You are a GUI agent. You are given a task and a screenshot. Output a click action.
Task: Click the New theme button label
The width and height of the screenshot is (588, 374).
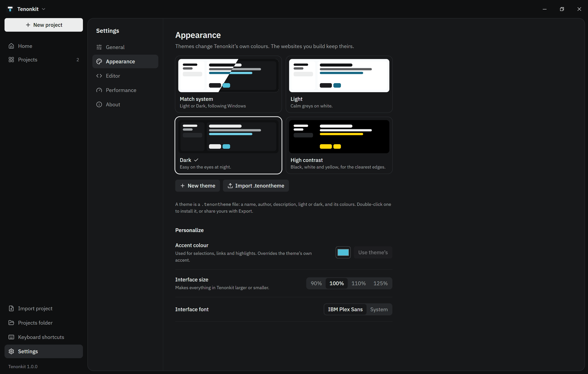[201, 186]
